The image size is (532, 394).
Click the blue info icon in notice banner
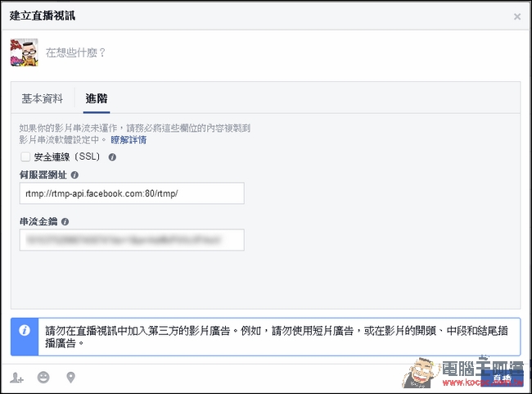pos(25,330)
